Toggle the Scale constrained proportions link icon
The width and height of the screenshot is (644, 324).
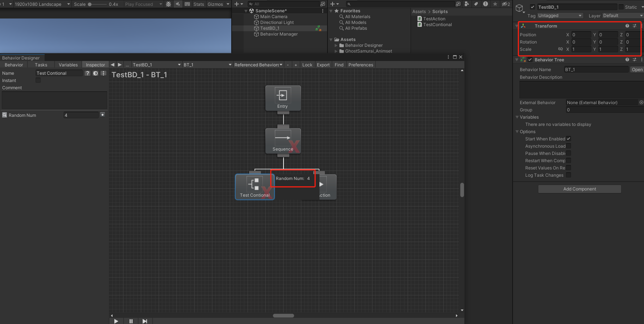click(x=561, y=49)
